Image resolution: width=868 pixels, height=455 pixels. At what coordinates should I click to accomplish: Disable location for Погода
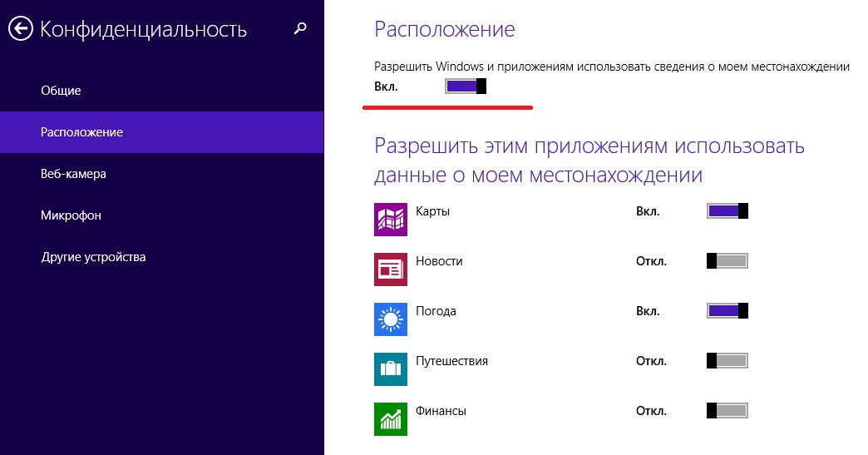(x=727, y=310)
